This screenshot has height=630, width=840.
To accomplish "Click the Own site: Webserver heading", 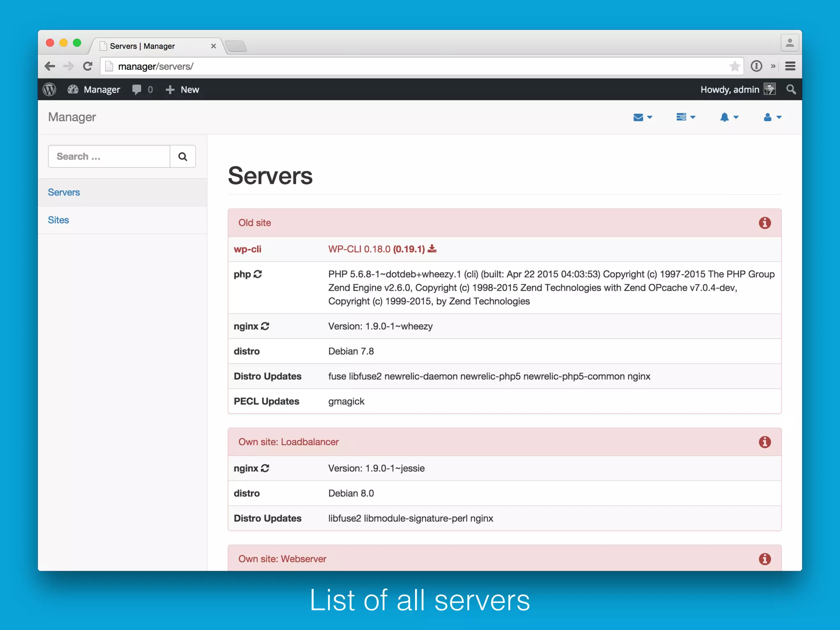I will pos(282,559).
